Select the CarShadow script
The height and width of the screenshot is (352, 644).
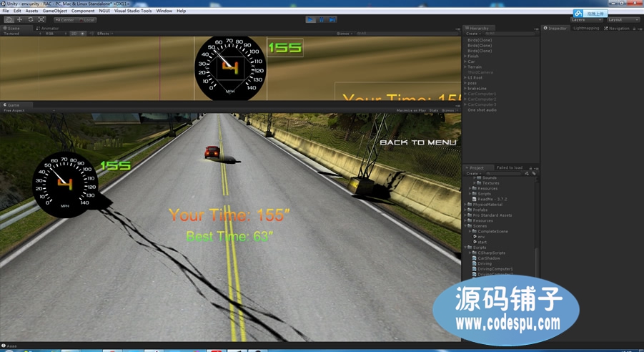[486, 258]
